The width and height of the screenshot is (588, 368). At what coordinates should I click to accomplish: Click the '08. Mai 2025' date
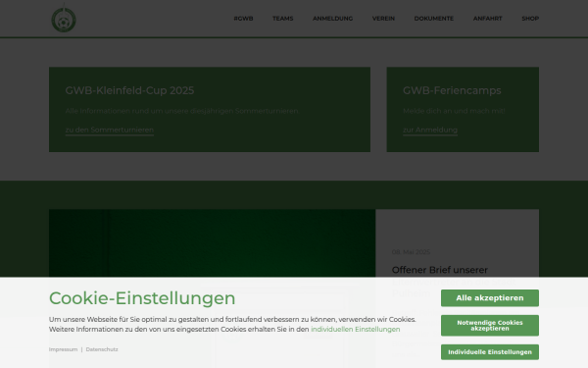411,252
